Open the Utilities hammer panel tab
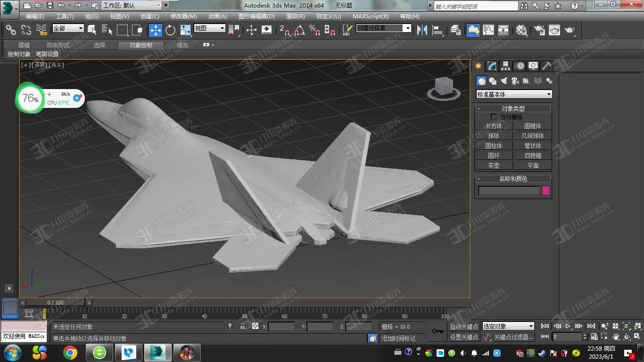The image size is (644, 362). [x=546, y=66]
